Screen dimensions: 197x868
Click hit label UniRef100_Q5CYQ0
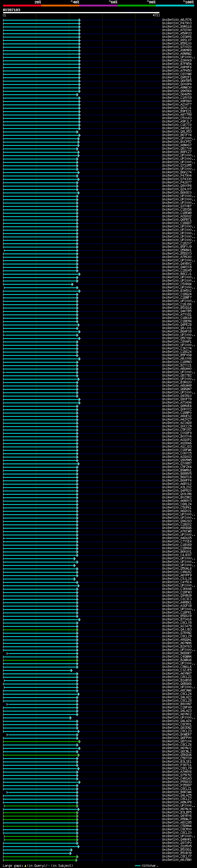(177, 338)
